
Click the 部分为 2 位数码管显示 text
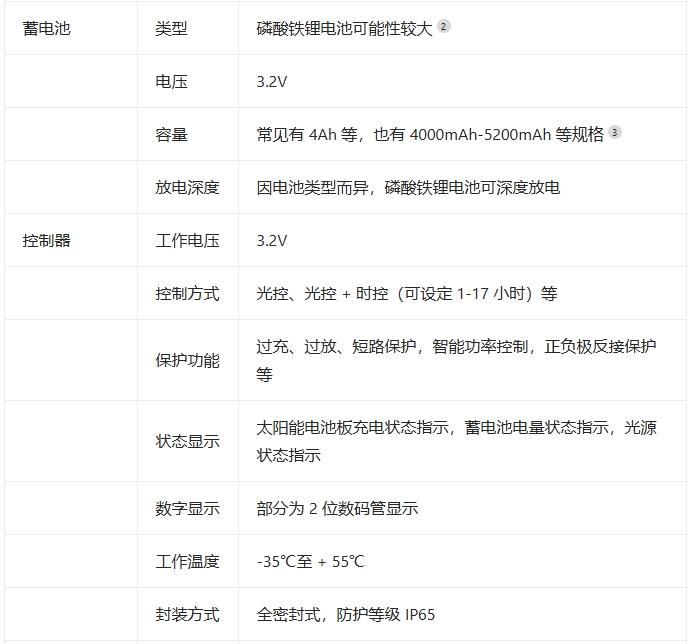click(337, 508)
